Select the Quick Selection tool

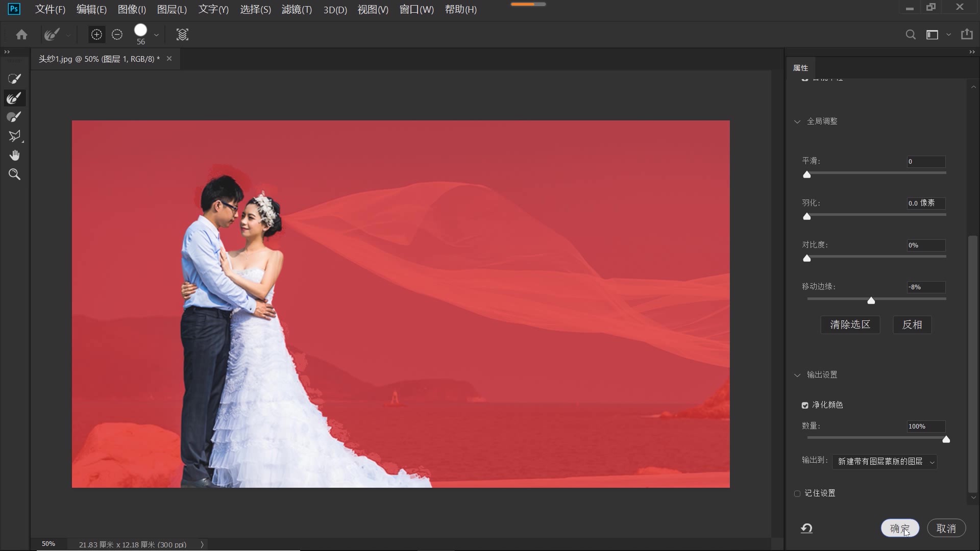point(14,79)
